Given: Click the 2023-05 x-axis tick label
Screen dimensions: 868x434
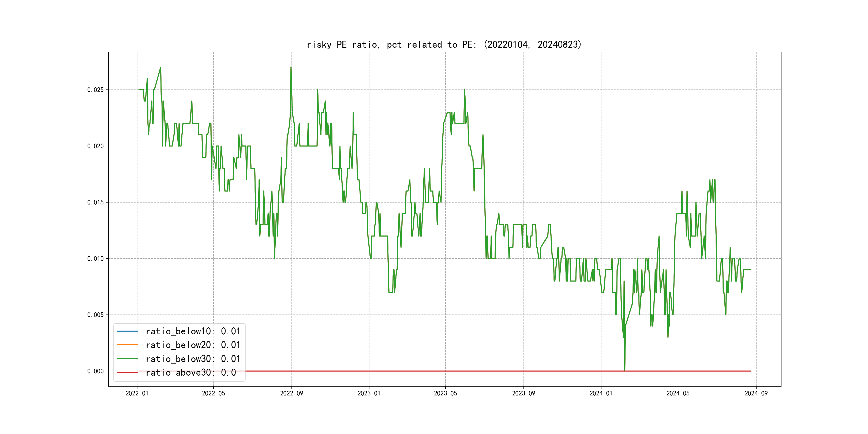Looking at the screenshot, I should point(445,393).
